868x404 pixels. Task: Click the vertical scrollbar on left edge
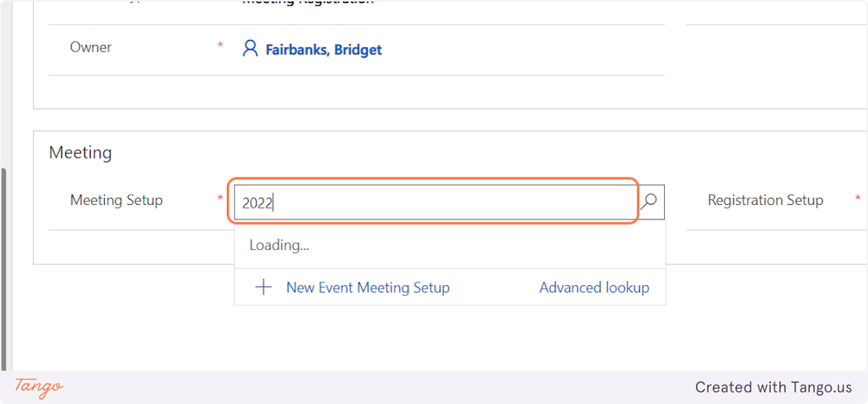(x=4, y=268)
